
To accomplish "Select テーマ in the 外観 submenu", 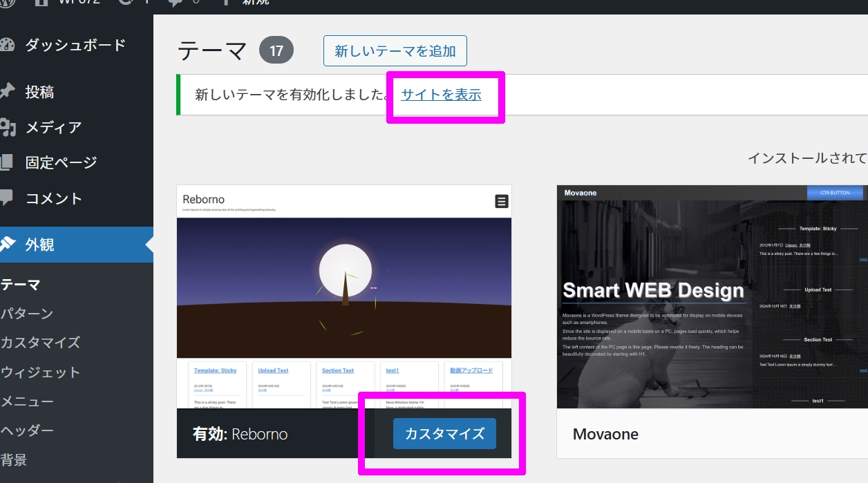I will 21,285.
